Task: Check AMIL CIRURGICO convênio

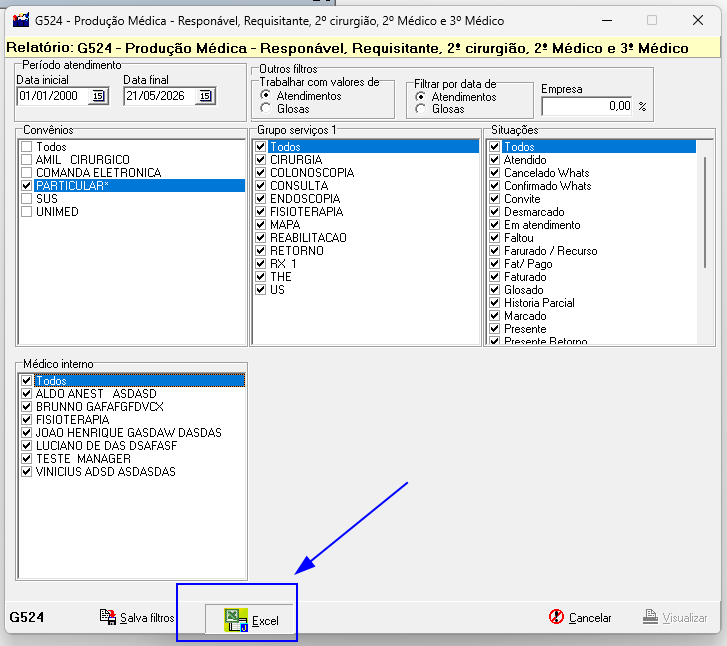Action: coord(26,160)
